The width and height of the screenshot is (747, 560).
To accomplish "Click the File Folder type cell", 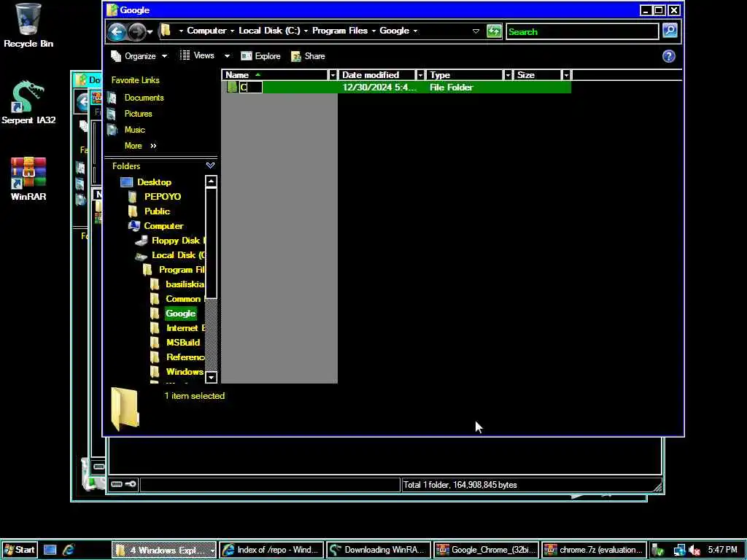I will (x=451, y=87).
